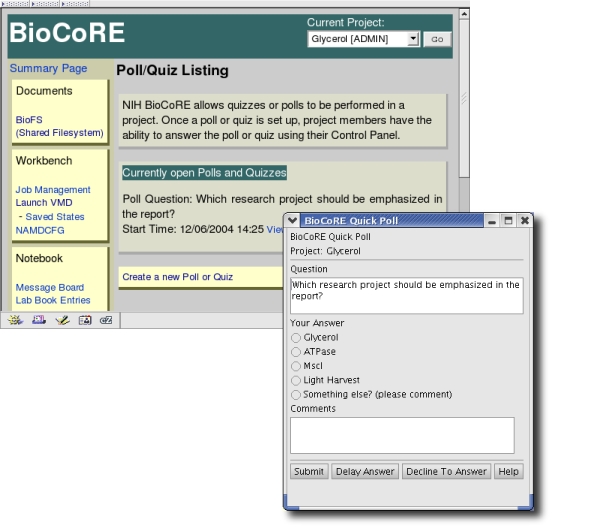The height and width of the screenshot is (528, 600).
Task: Click the IRC chat icon in status bar
Action: point(106,320)
